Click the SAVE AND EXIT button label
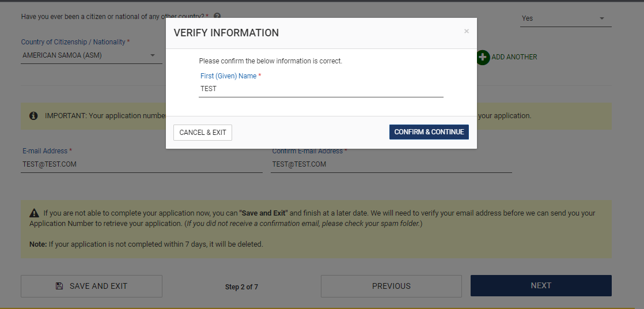The image size is (644, 309). (99, 286)
